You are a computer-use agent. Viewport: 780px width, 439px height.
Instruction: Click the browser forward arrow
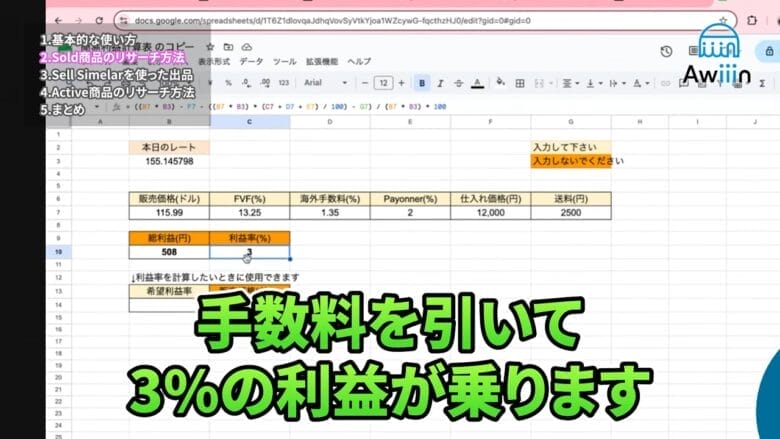(x=78, y=20)
